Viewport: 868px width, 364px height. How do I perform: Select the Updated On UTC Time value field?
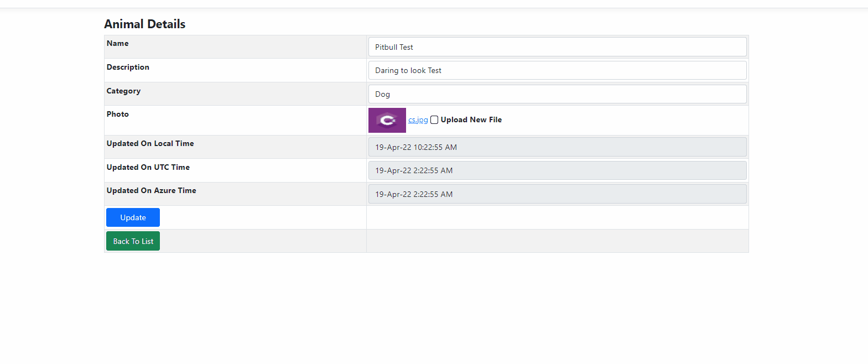click(x=557, y=170)
